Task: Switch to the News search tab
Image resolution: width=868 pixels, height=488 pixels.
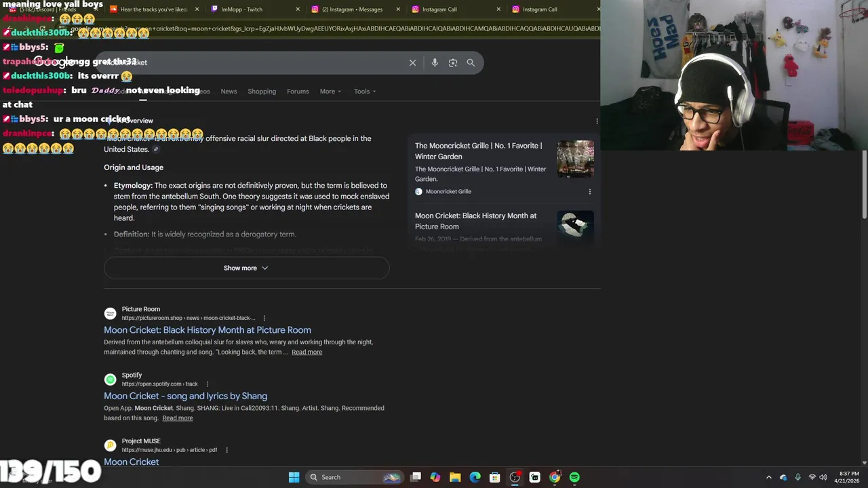Action: [229, 91]
